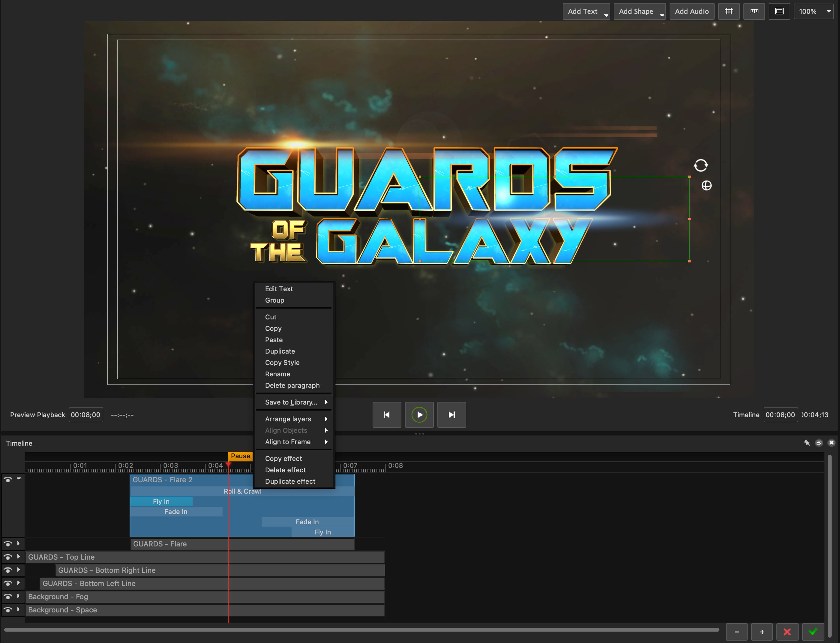The height and width of the screenshot is (643, 840).
Task: Click the horizontal timeline scrollbar
Action: tap(361, 630)
